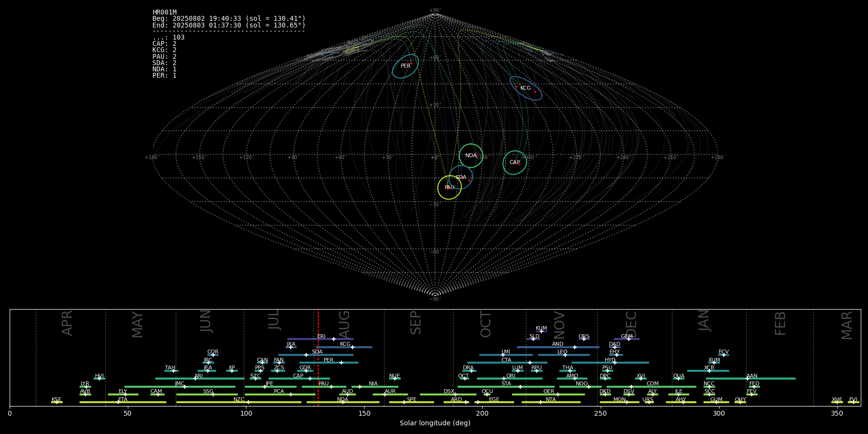868x434 pixels.
Task: Select the 'Beg: 20250802 19:40:33' line
Action: (x=229, y=19)
